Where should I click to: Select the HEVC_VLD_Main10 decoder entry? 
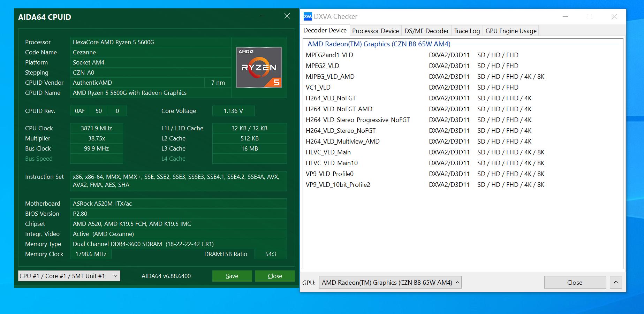click(x=332, y=163)
